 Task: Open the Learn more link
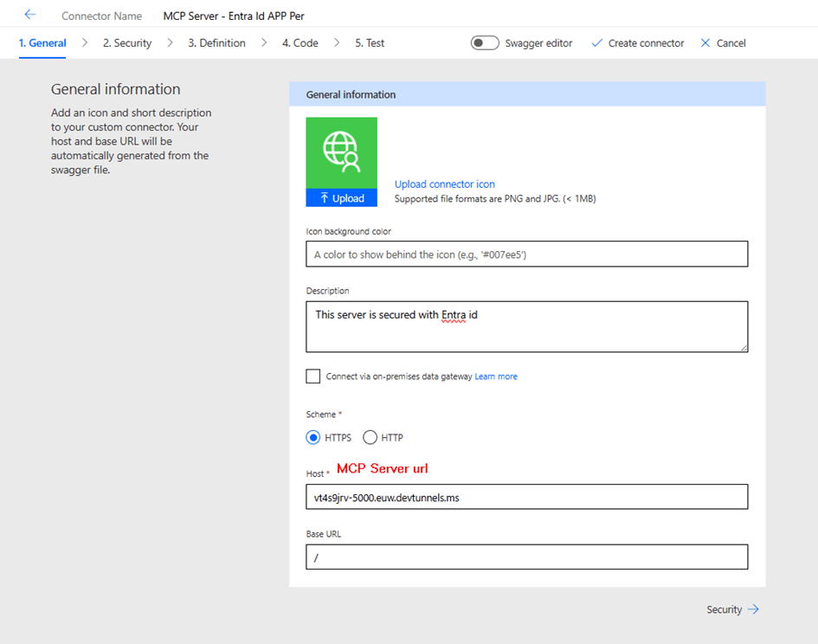[x=496, y=377]
